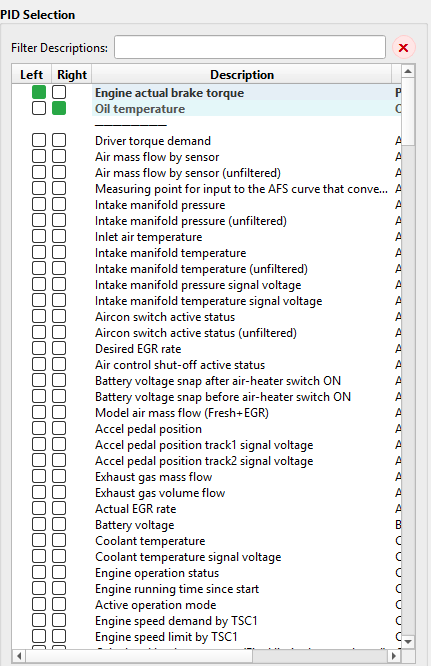The image size is (431, 666).
Task: Clear the filter with the red X icon
Action: (x=403, y=48)
